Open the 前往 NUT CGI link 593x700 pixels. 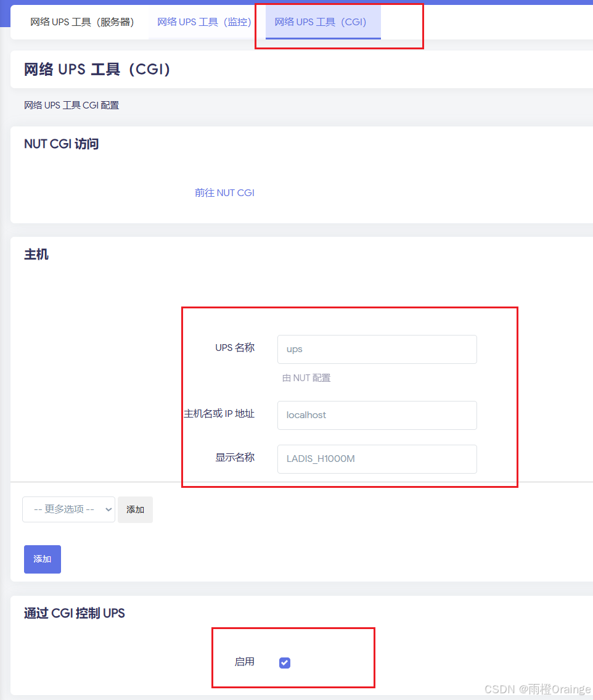click(x=224, y=192)
